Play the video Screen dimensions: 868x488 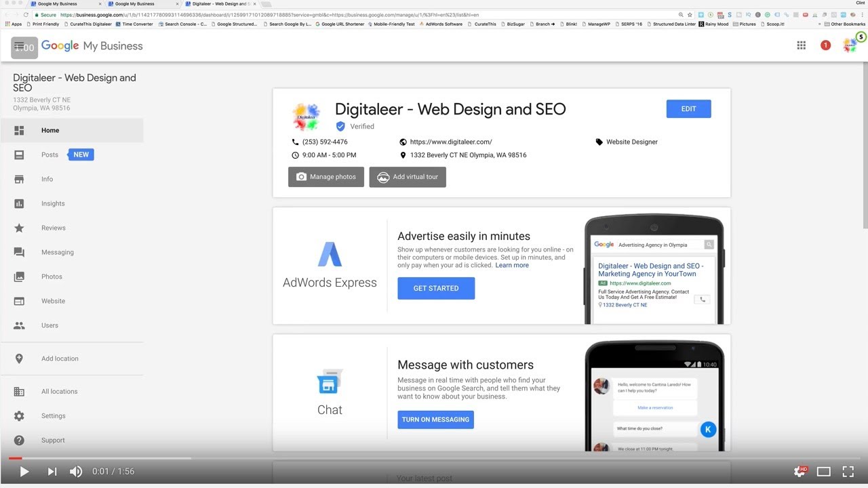click(x=24, y=472)
